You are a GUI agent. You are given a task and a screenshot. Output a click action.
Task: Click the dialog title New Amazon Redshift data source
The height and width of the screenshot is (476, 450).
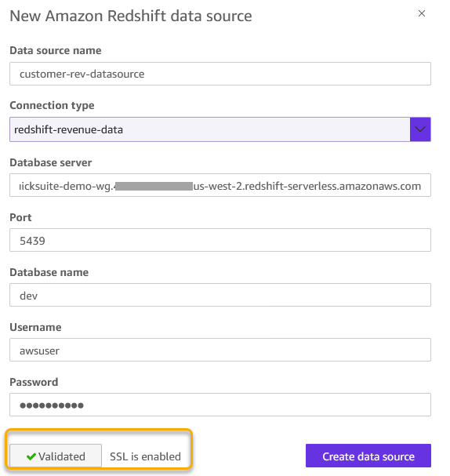pyautogui.click(x=131, y=16)
